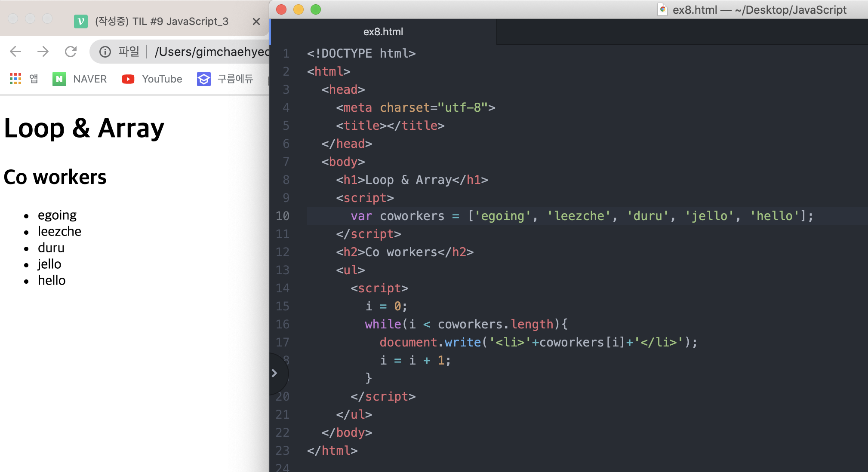Screen dimensions: 868x472
Task: Switch to the ex8.html editor tab
Action: coord(383,32)
